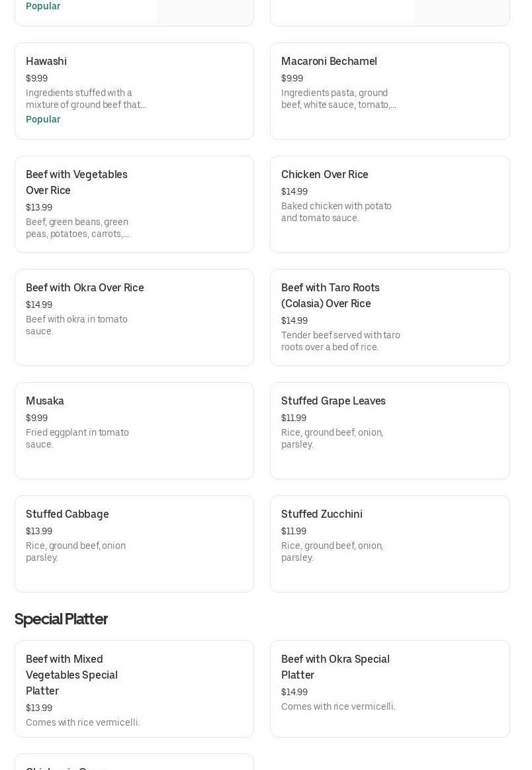532x770 pixels.
Task: Click the Special Platter section heading
Action: [61, 619]
